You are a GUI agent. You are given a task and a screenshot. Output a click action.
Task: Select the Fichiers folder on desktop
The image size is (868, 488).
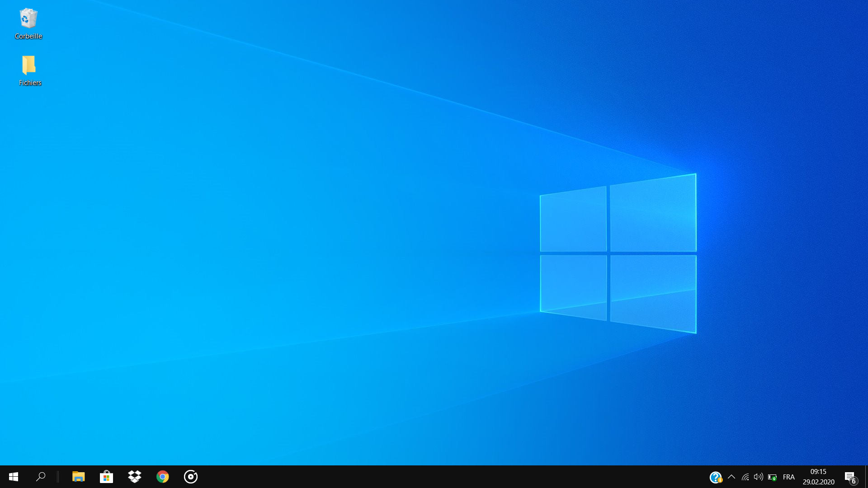[x=29, y=70]
